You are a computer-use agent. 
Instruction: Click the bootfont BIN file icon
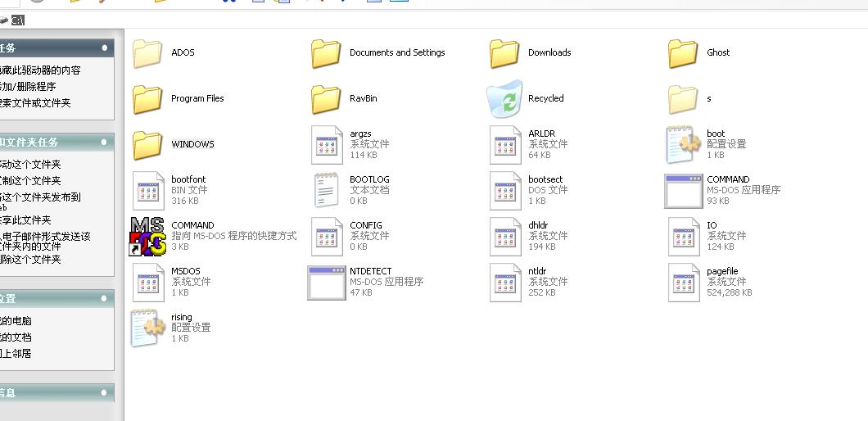pos(149,191)
